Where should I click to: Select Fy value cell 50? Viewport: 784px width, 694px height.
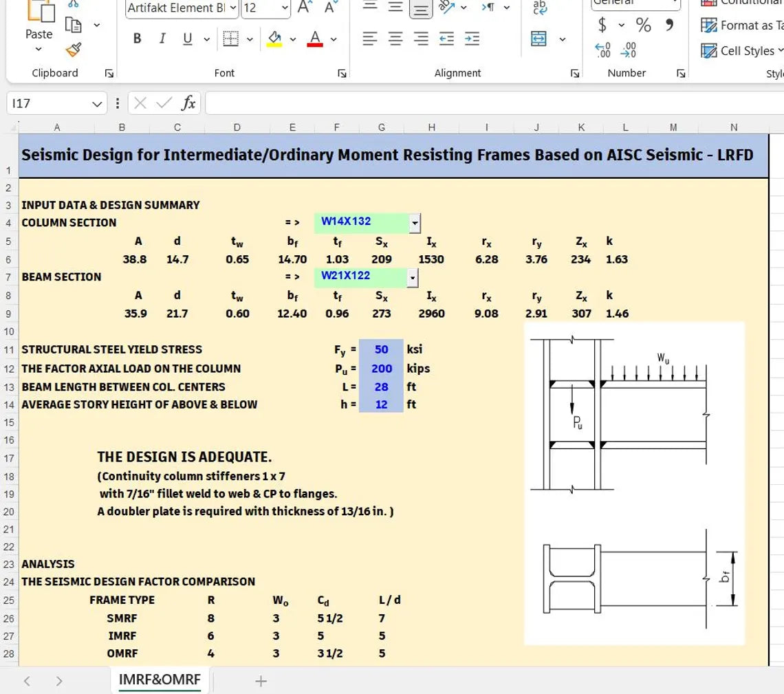381,349
